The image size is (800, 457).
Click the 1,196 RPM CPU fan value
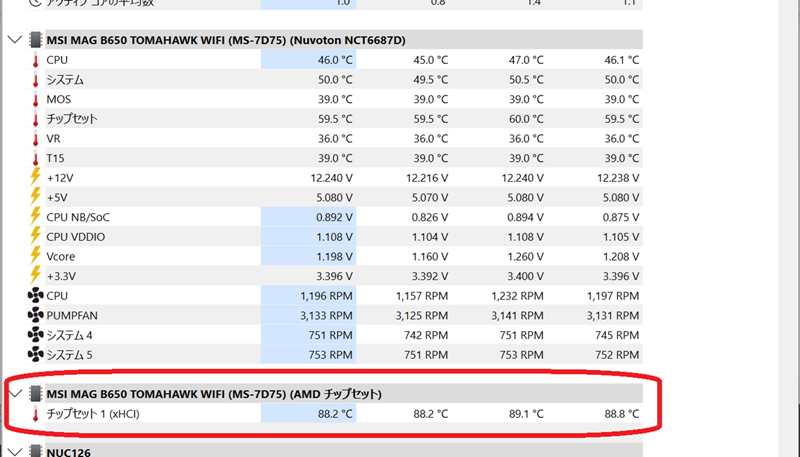pos(326,296)
